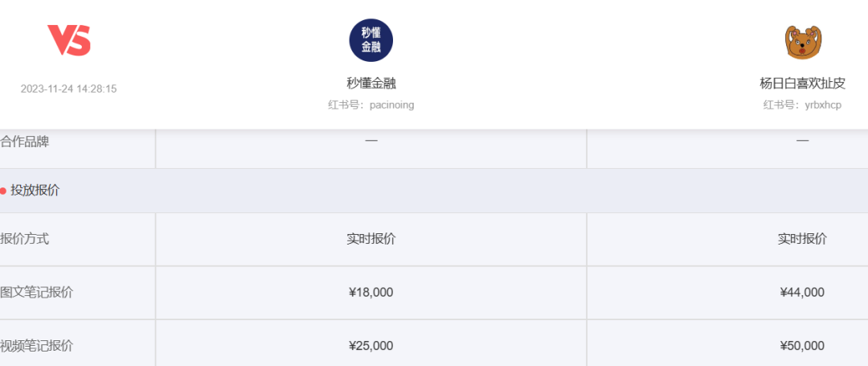Click the 合作品牌 row label
The width and height of the screenshot is (868, 366).
tap(24, 142)
